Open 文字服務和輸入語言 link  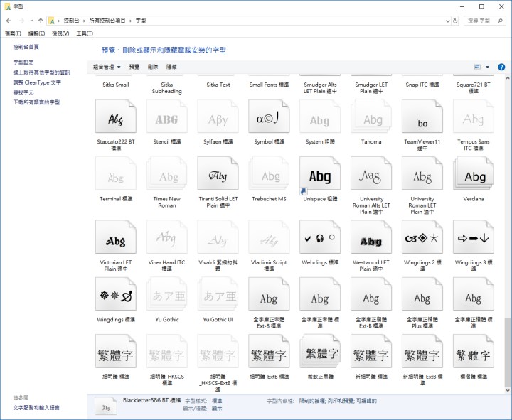[36, 408]
